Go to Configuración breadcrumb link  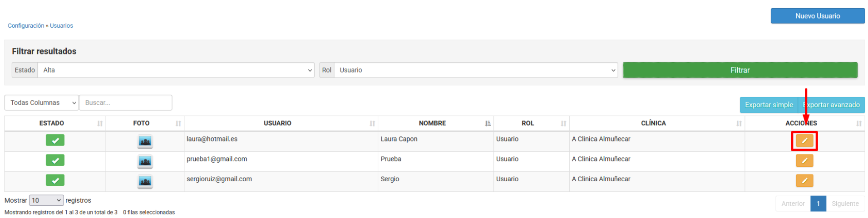pyautogui.click(x=26, y=26)
